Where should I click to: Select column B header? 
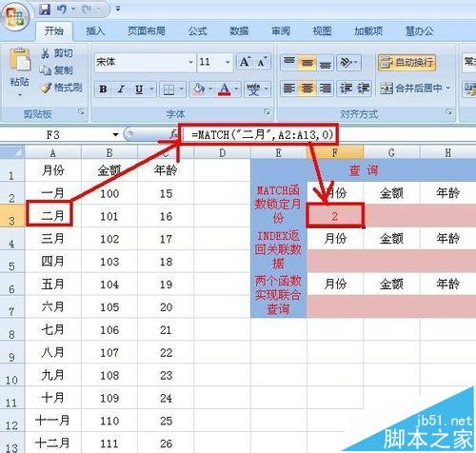pyautogui.click(x=109, y=153)
